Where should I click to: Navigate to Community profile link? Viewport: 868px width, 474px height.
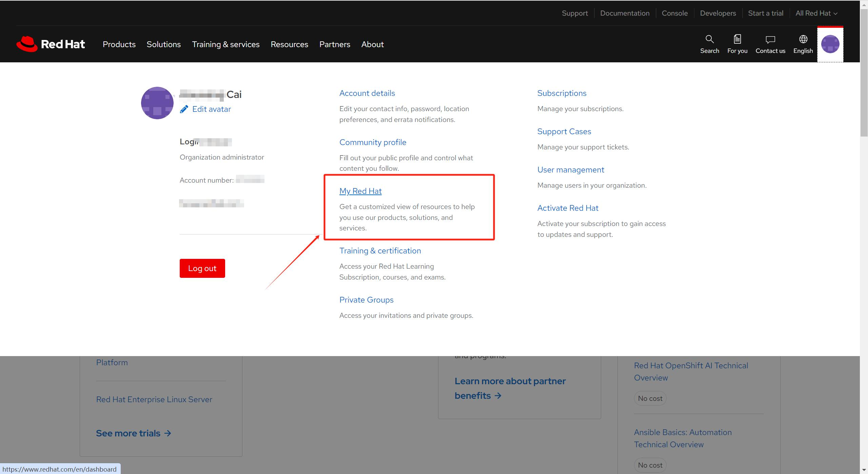point(373,142)
